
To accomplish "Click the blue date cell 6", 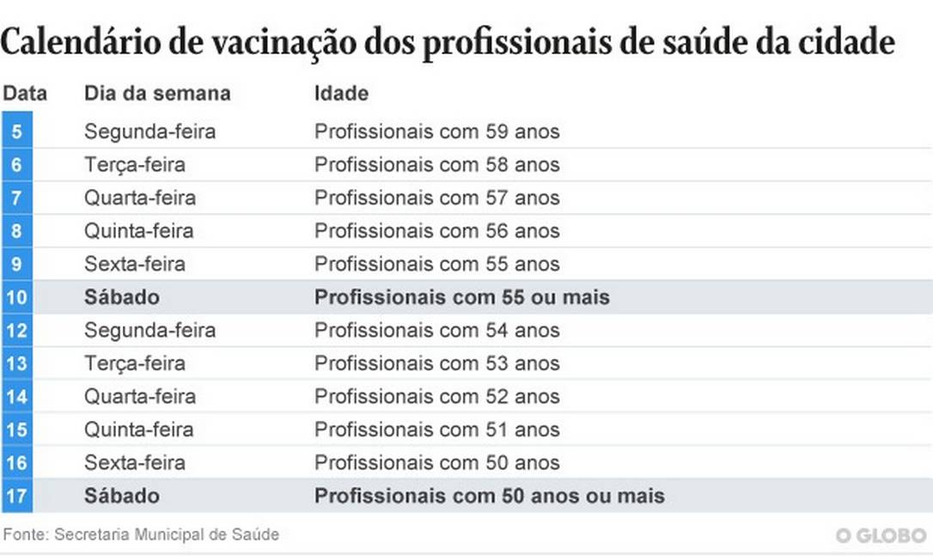I will [x=17, y=165].
